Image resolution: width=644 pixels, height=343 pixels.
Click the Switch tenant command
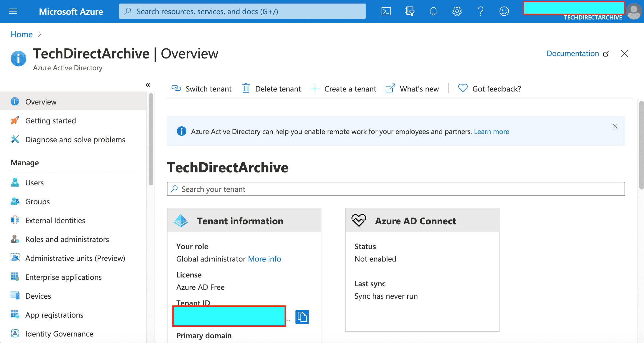[202, 89]
